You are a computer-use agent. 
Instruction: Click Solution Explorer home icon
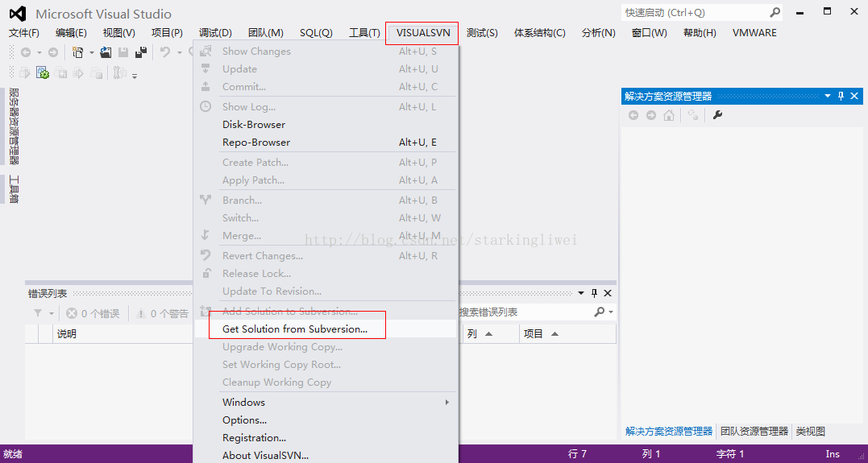pyautogui.click(x=669, y=115)
